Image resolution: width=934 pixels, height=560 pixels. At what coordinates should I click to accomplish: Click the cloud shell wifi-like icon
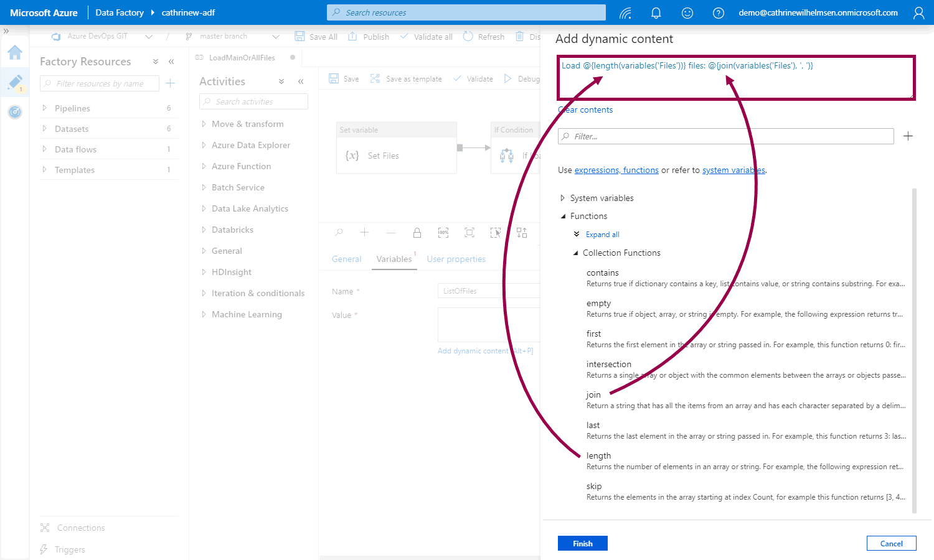(x=625, y=12)
